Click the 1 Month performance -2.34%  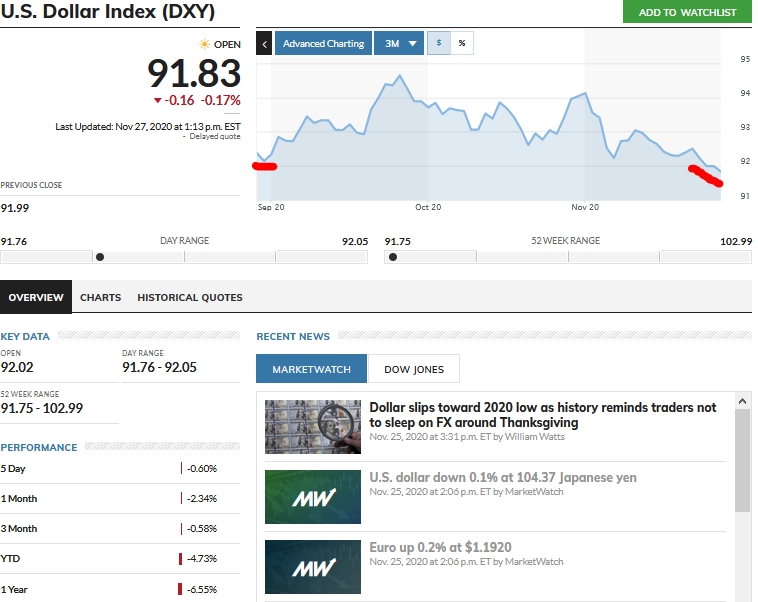click(x=202, y=499)
